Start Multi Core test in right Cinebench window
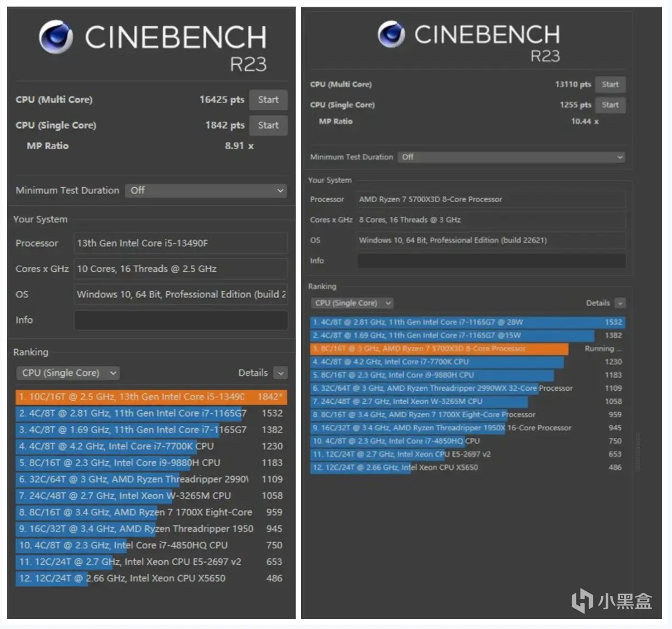 click(x=610, y=85)
